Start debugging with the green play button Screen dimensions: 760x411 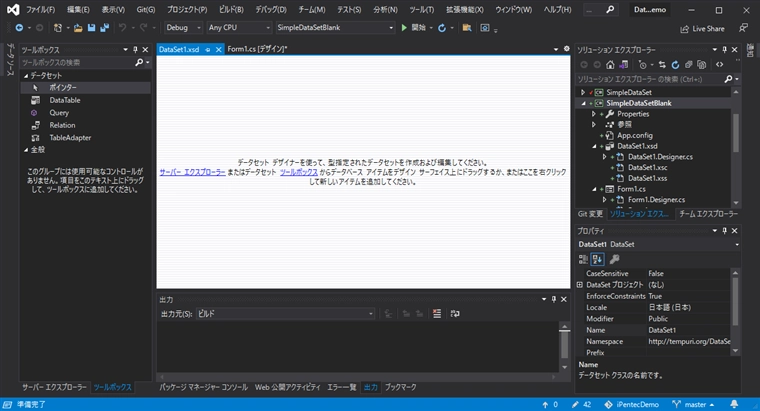coord(404,28)
